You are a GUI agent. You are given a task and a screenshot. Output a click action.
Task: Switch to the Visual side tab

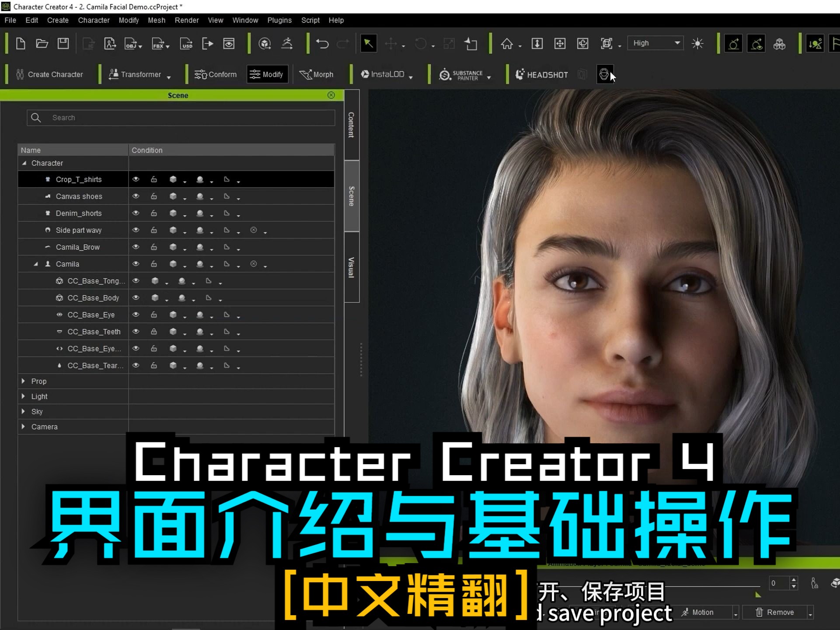[351, 267]
